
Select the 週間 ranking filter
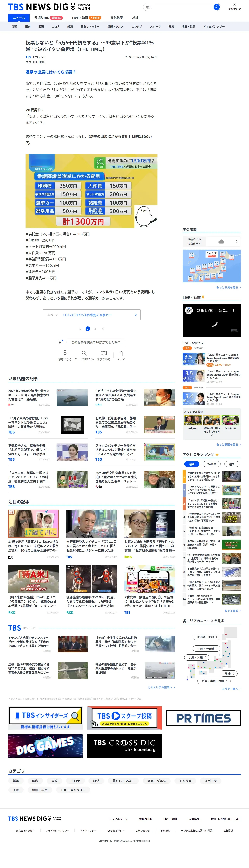[x=232, y=464]
